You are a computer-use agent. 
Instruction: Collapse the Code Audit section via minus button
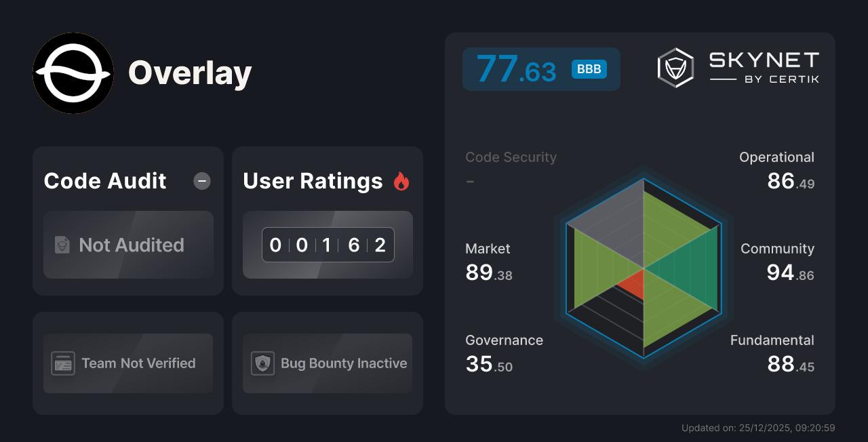[x=201, y=180]
